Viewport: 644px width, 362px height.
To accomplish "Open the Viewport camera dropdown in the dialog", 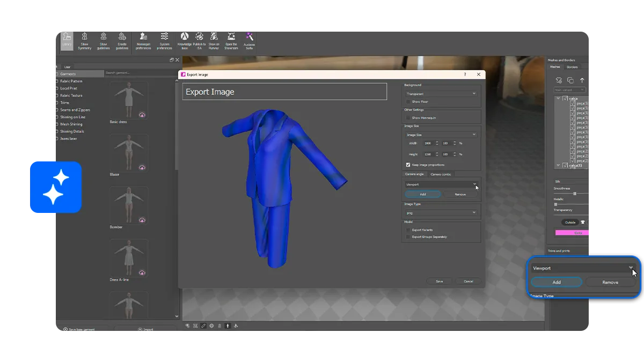I will (x=441, y=184).
